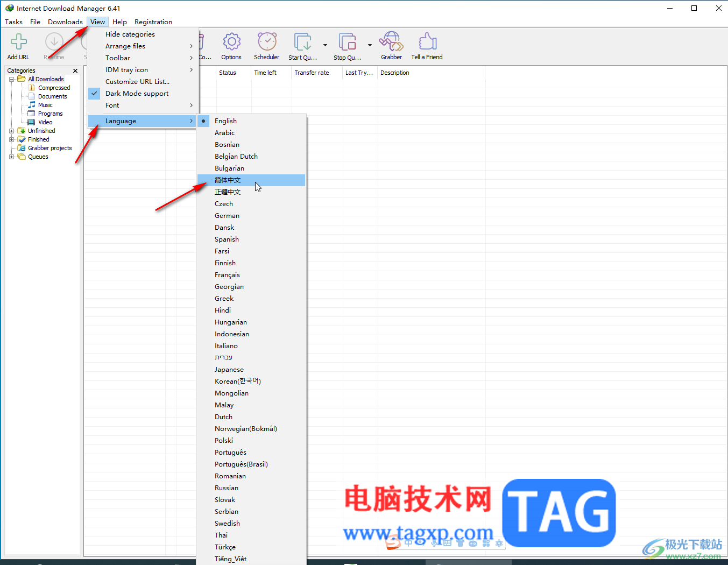Select 简体中文 language option
Viewport: 728px width, 565px height.
(251, 180)
